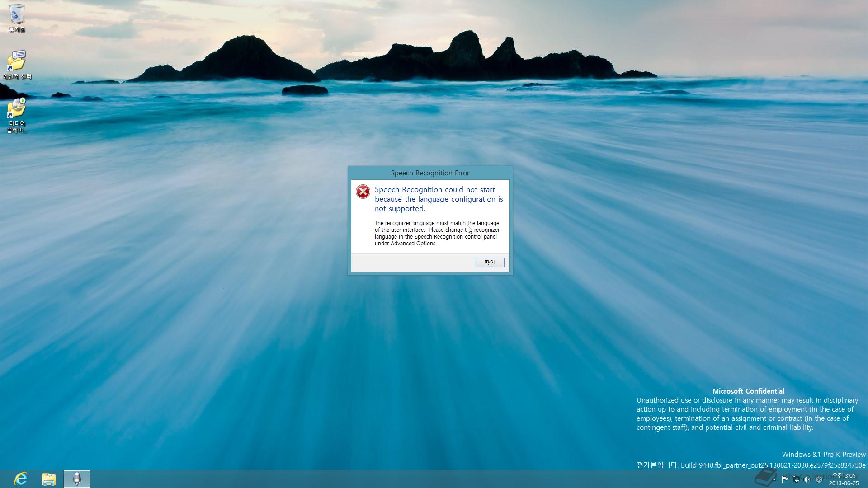Screen dimensions: 868x488
Task: Open File Explorer from the taskbar
Action: pyautogui.click(x=49, y=479)
